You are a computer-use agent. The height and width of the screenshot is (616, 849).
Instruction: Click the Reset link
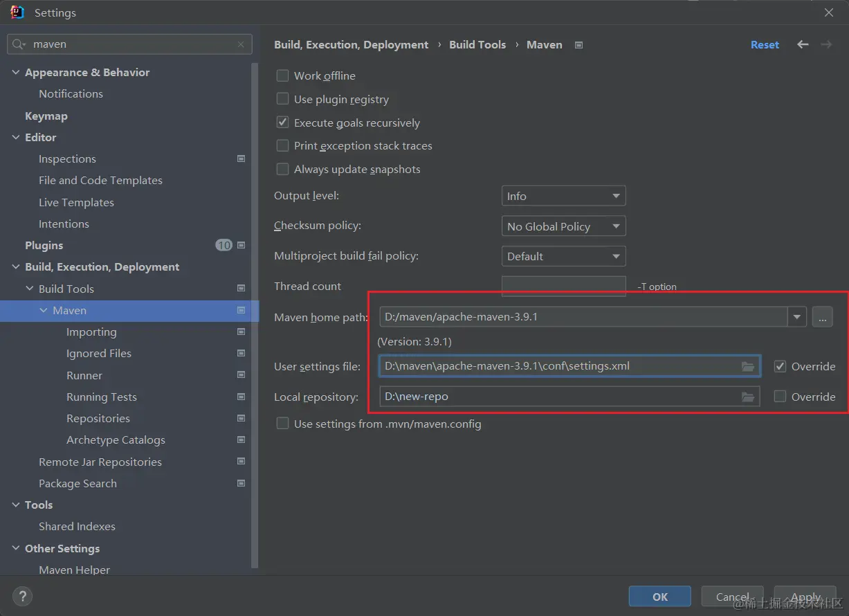tap(765, 44)
